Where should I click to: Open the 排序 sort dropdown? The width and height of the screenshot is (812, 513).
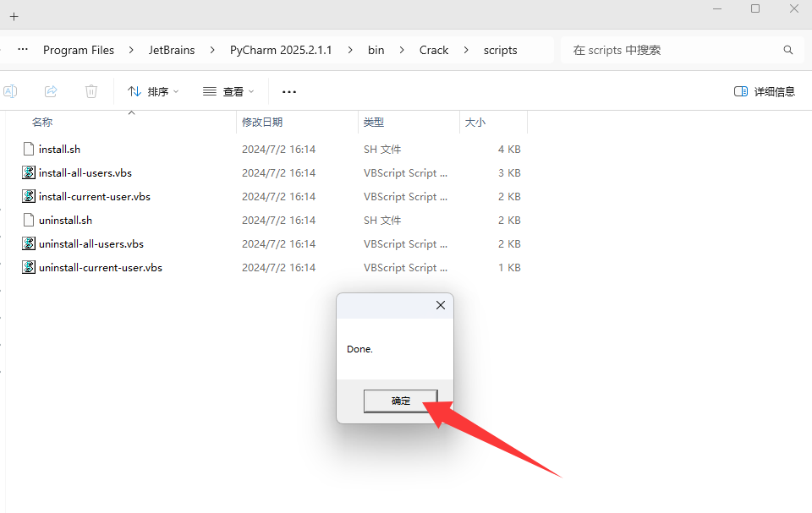[x=153, y=91]
